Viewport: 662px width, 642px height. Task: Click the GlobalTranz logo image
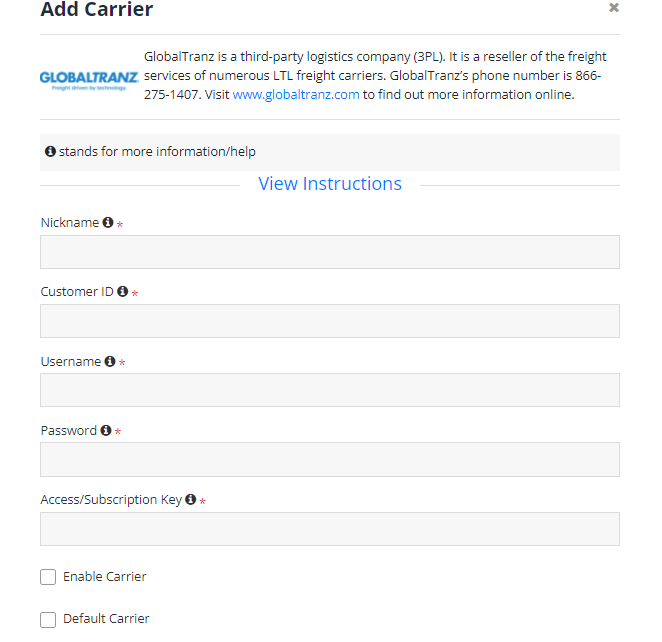click(x=89, y=81)
